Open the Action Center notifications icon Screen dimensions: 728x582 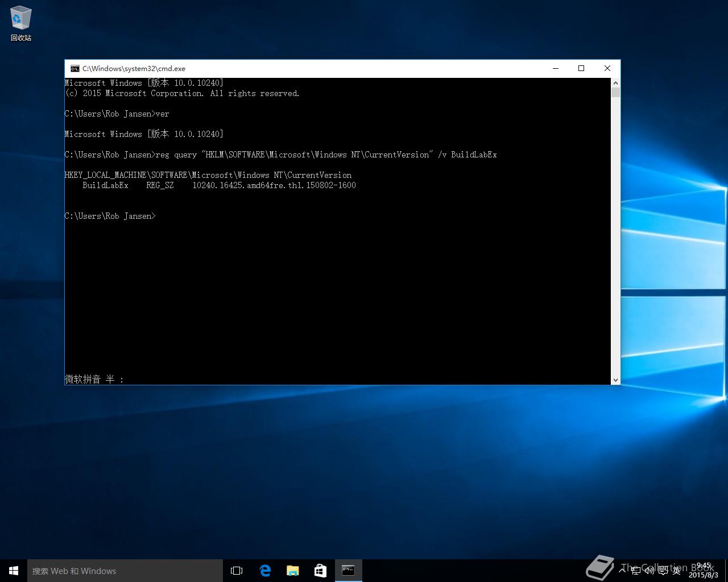pyautogui.click(x=663, y=570)
